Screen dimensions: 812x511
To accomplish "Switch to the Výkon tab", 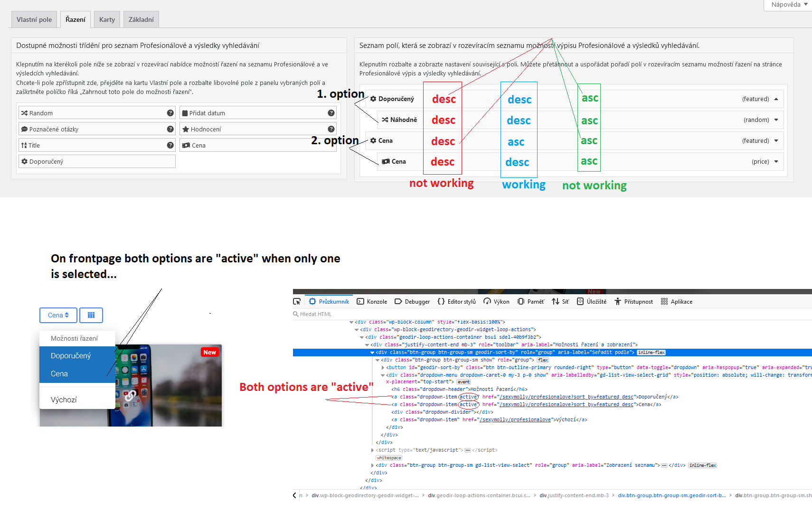I will [x=496, y=301].
